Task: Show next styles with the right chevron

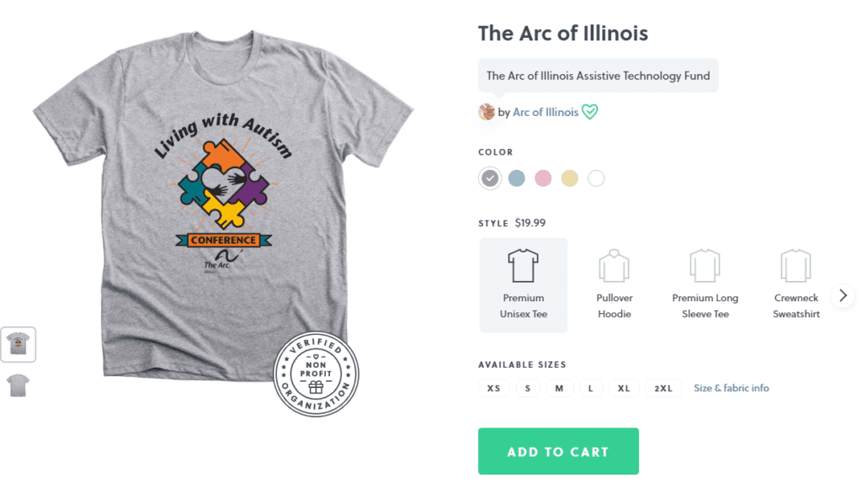Action: click(843, 295)
